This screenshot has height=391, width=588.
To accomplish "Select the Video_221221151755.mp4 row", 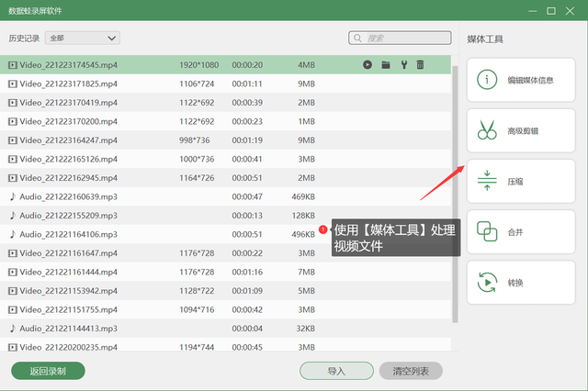I will tap(225, 309).
